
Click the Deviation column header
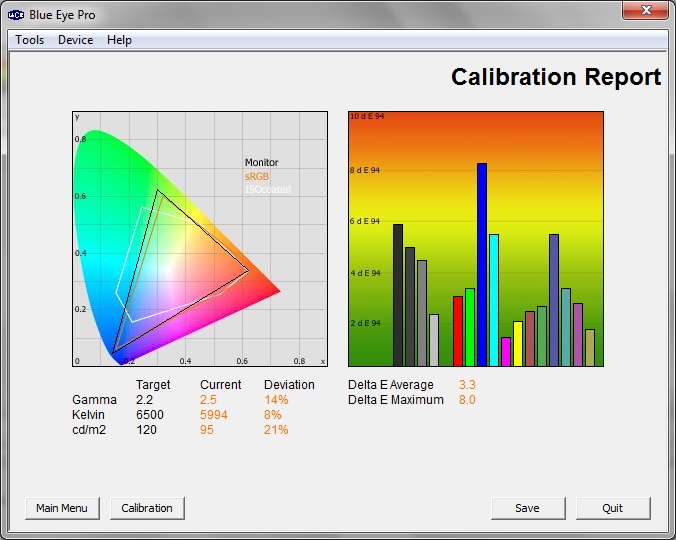(x=289, y=385)
